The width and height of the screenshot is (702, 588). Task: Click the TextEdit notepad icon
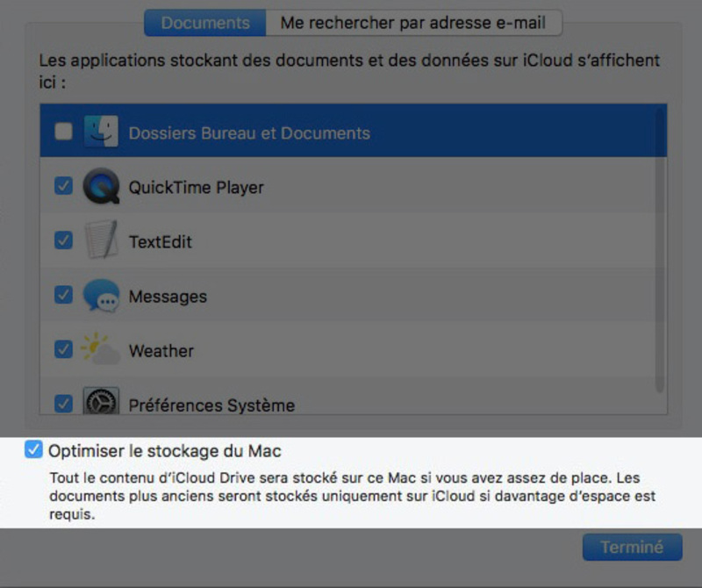[102, 240]
